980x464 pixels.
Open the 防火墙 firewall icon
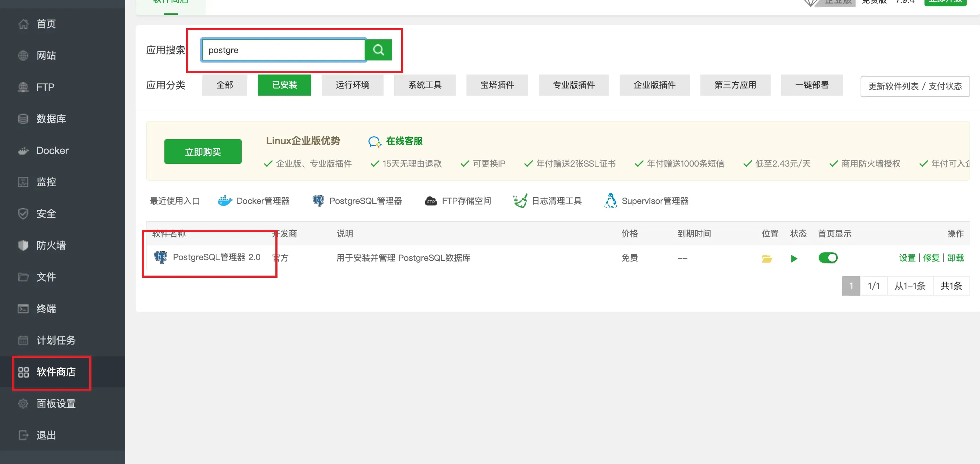(23, 245)
